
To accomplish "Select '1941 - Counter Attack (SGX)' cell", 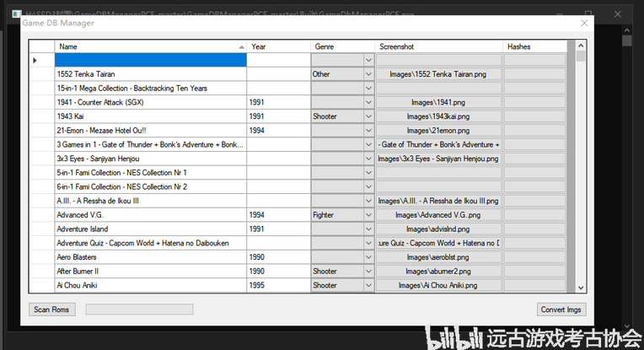I will coord(150,103).
